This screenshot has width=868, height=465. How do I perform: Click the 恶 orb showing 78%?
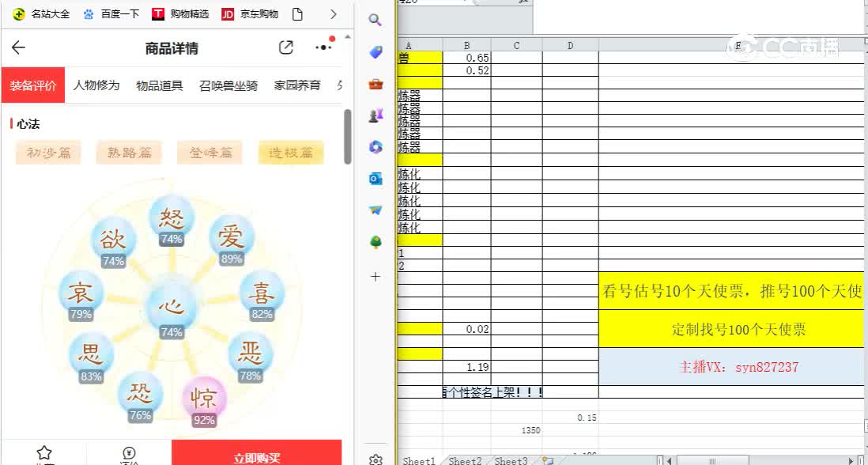click(x=251, y=357)
